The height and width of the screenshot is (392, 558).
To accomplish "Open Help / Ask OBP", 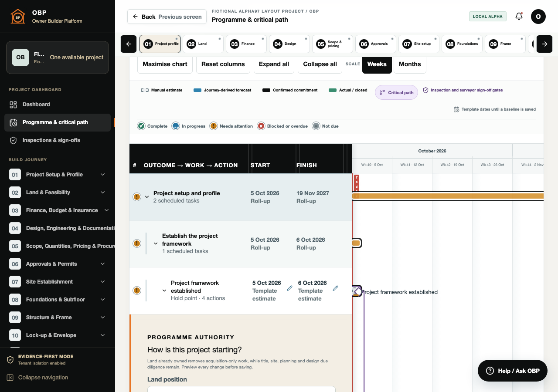I will [x=512, y=371].
